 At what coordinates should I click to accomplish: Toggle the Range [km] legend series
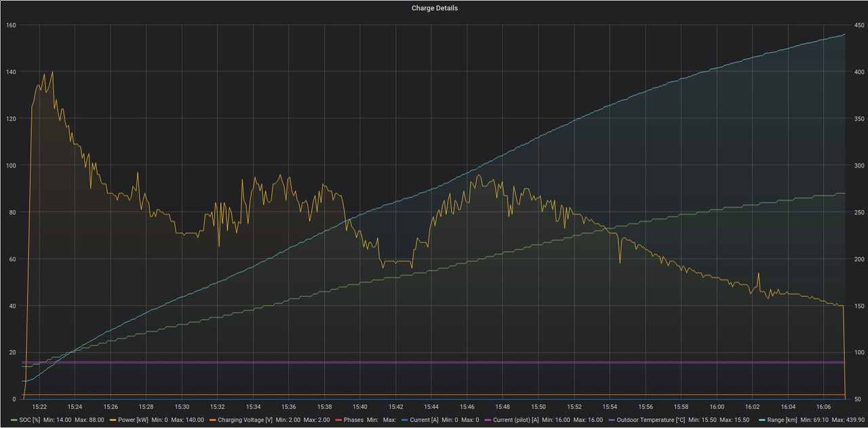click(782, 420)
